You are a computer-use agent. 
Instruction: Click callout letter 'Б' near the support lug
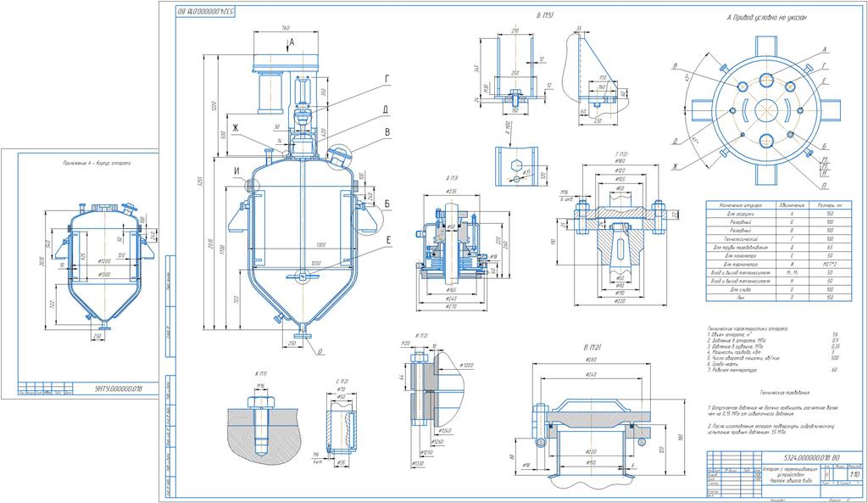click(387, 204)
